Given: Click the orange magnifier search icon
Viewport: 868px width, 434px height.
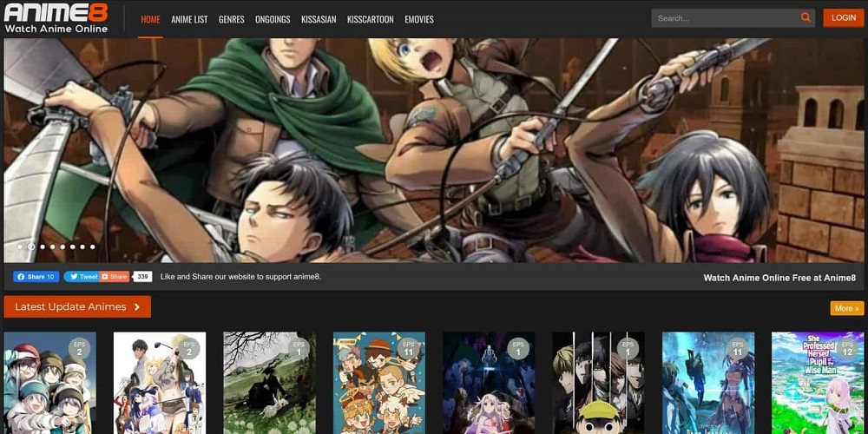Looking at the screenshot, I should 806,17.
